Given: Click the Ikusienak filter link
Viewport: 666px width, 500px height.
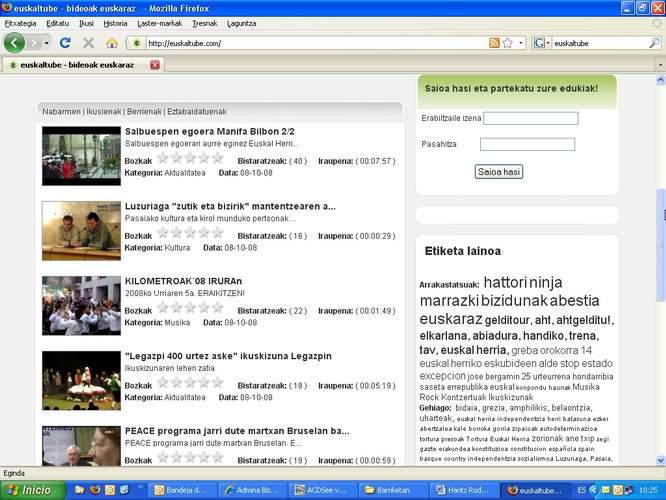Looking at the screenshot, I should pyautogui.click(x=104, y=111).
